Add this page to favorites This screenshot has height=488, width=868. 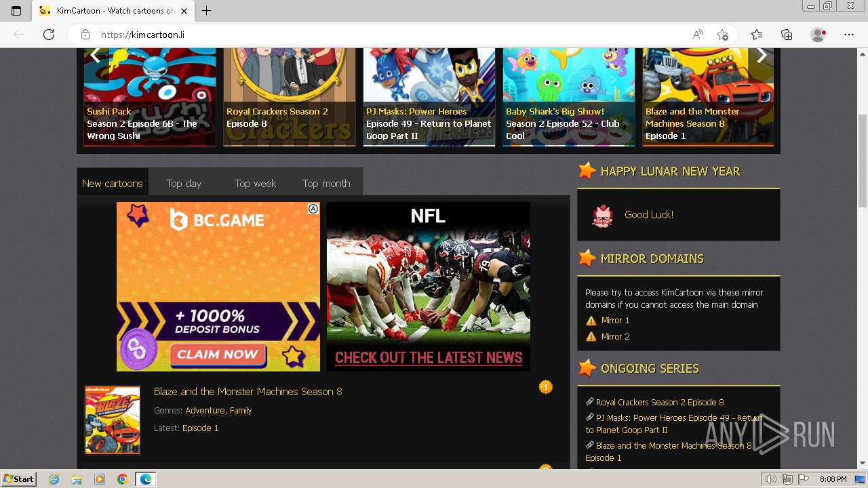tap(723, 35)
